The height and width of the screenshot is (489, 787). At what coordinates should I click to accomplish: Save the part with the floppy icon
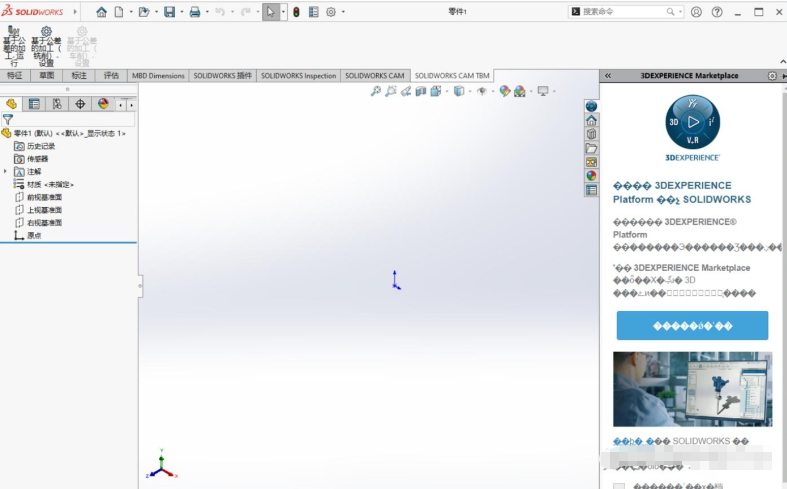170,12
